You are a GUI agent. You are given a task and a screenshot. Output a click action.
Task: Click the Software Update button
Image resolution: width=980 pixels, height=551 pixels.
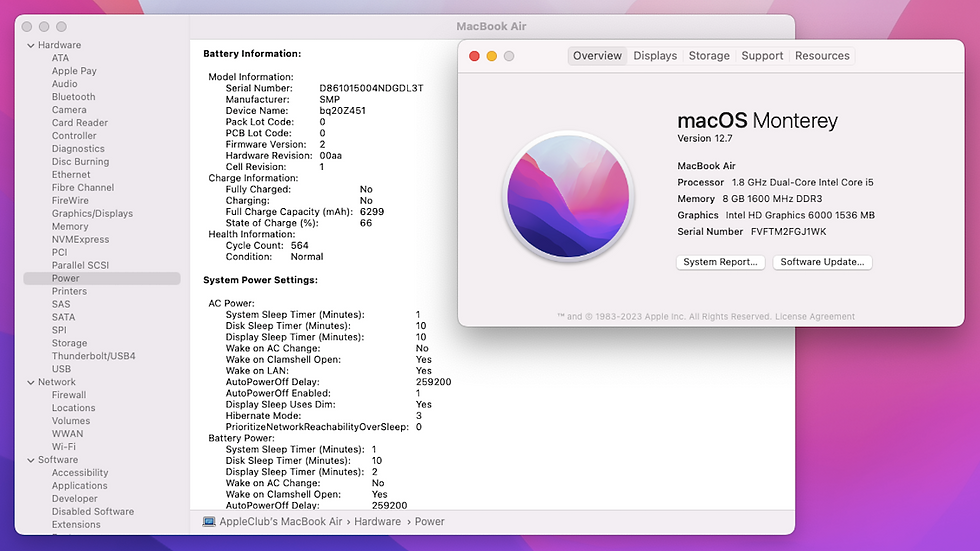[x=822, y=262]
